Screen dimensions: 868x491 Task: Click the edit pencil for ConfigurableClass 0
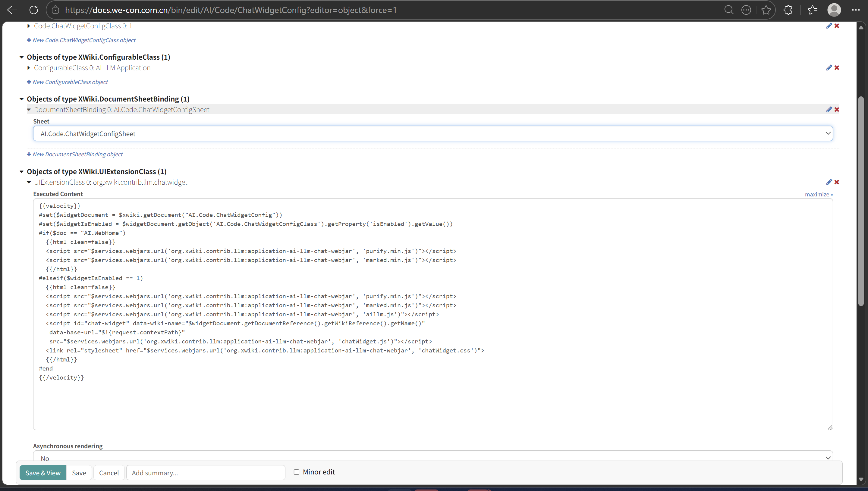pos(829,68)
